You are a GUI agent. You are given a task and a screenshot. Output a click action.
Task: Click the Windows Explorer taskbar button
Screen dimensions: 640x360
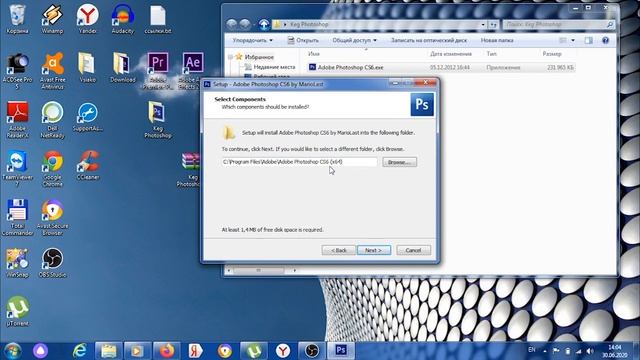tap(108, 351)
